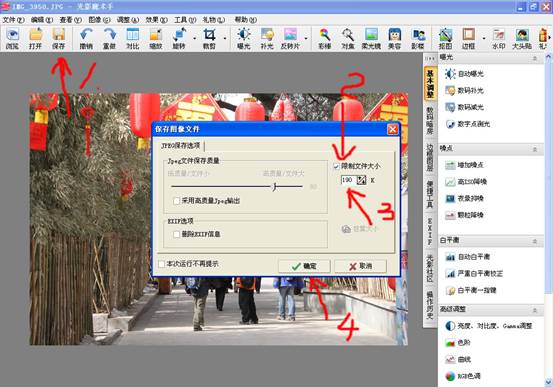
Task: Select 颗粒降噪 in the noise section
Action: [x=464, y=215]
